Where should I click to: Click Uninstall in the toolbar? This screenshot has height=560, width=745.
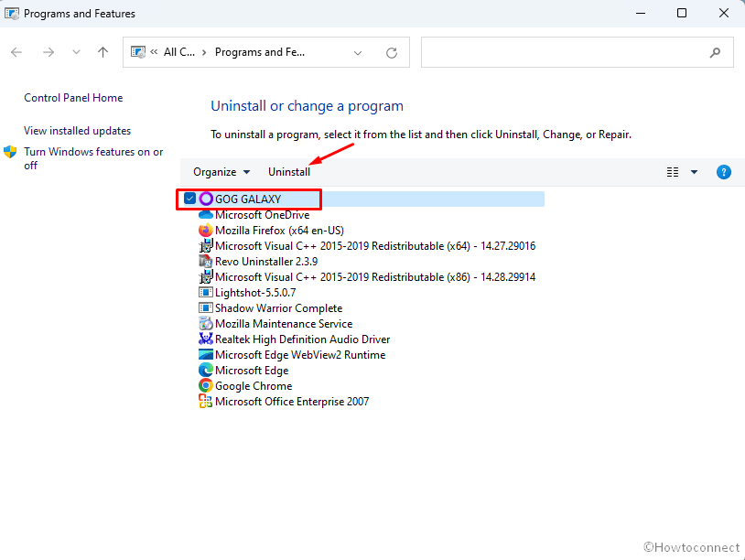(x=289, y=172)
